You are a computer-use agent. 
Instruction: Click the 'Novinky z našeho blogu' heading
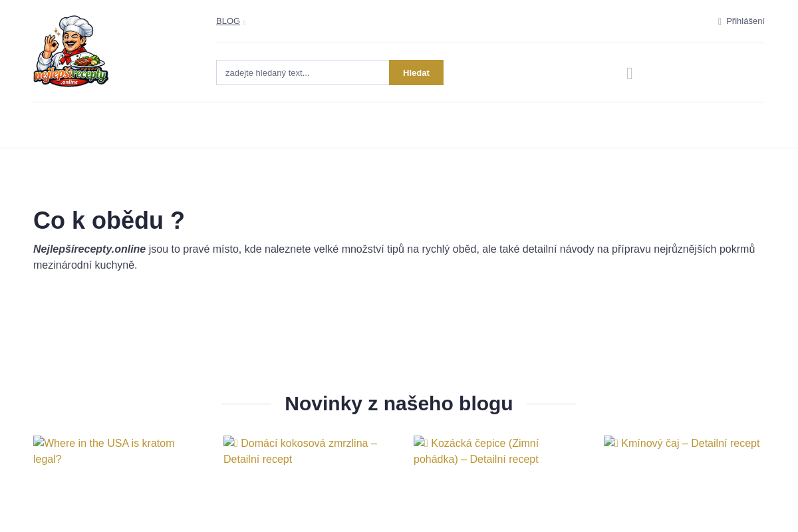399,404
